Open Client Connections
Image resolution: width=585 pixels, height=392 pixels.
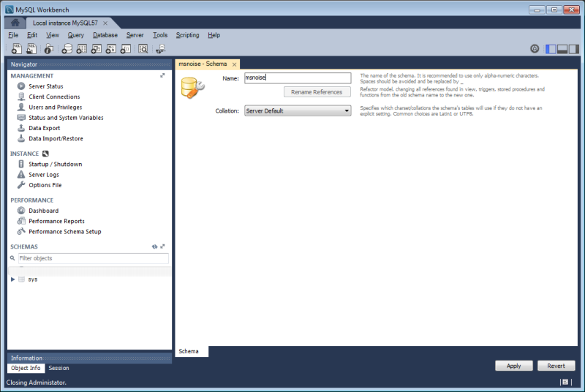click(54, 97)
